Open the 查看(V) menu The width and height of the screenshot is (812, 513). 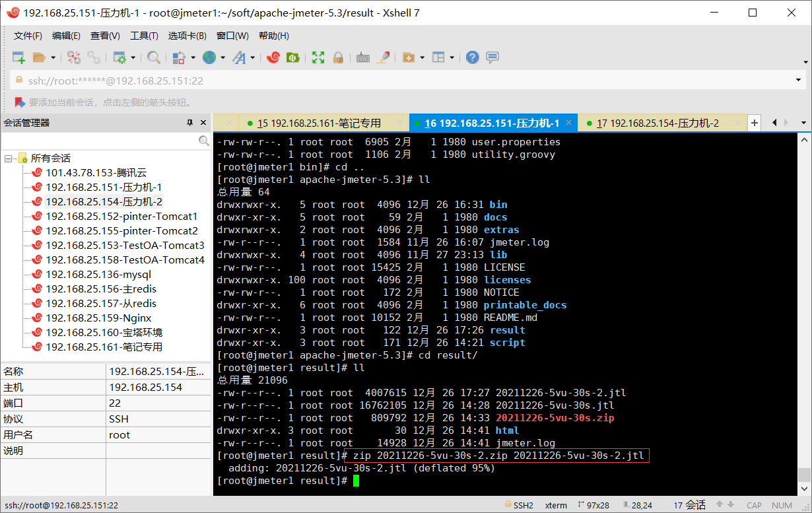(x=105, y=36)
